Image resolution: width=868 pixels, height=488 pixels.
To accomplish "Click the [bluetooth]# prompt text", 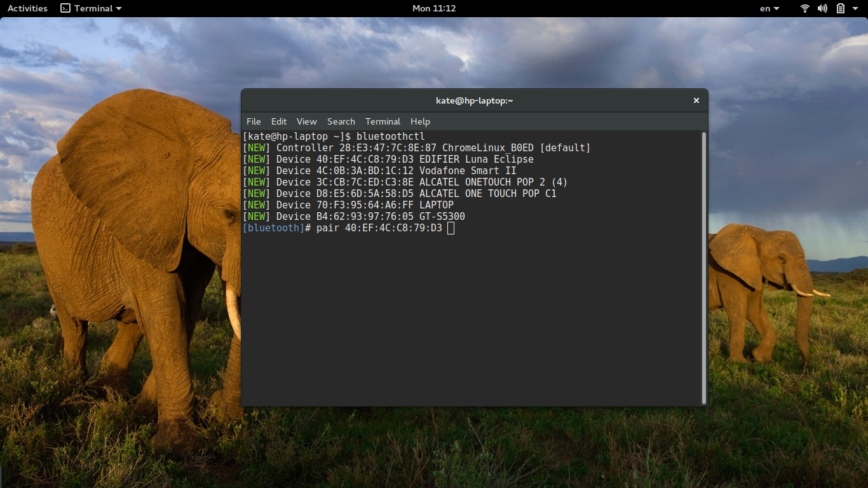I will click(276, 228).
